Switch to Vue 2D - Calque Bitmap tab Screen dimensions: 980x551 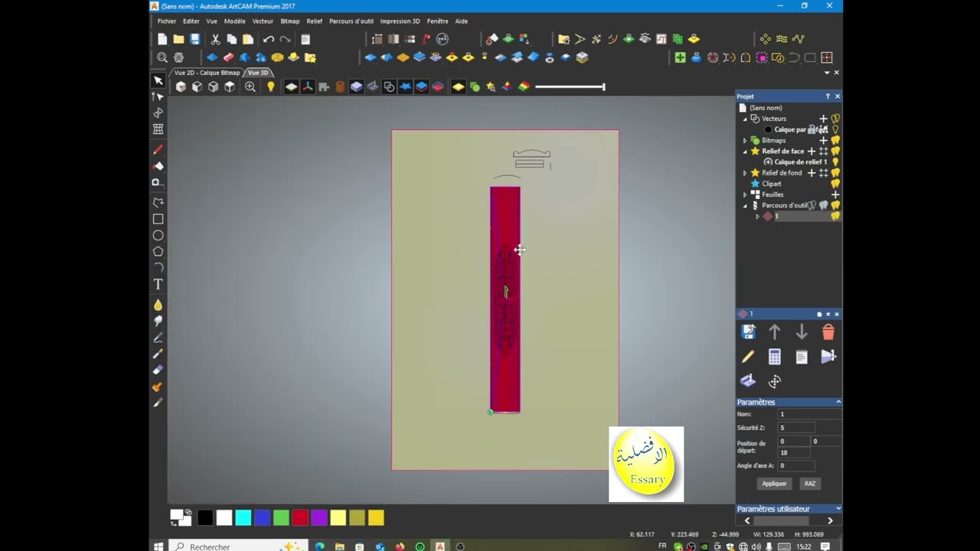coord(207,73)
